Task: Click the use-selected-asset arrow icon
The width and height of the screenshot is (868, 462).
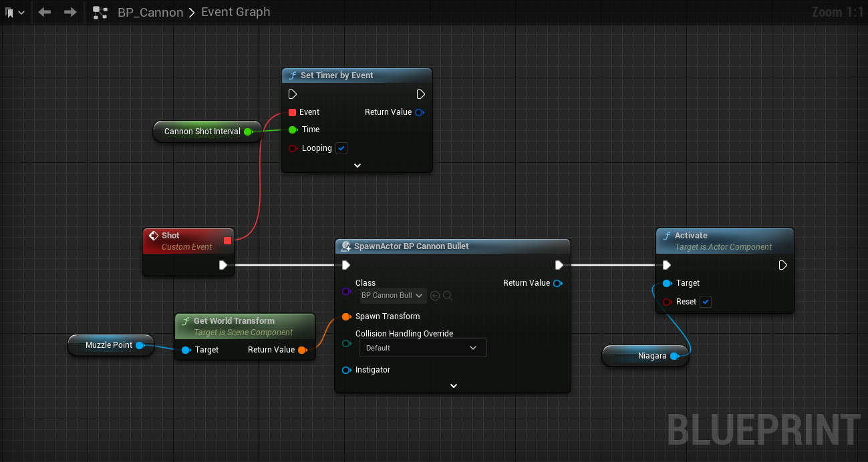Action: (435, 295)
